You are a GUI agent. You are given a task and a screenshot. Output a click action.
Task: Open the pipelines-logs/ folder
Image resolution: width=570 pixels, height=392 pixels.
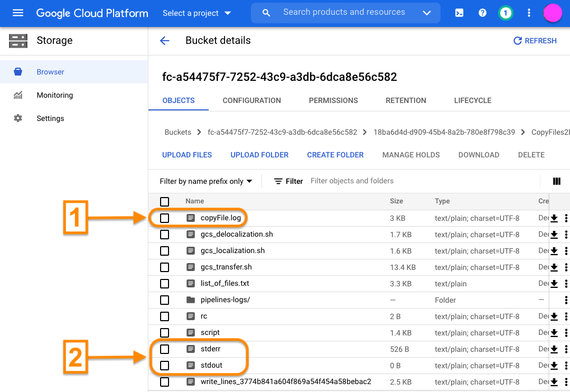(225, 300)
